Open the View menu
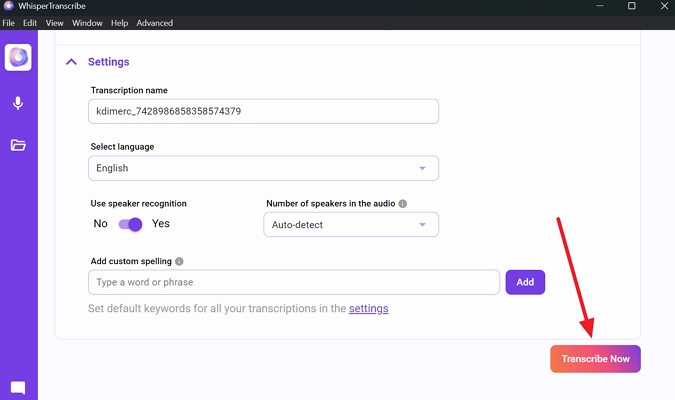This screenshot has height=400, width=675. coord(55,23)
